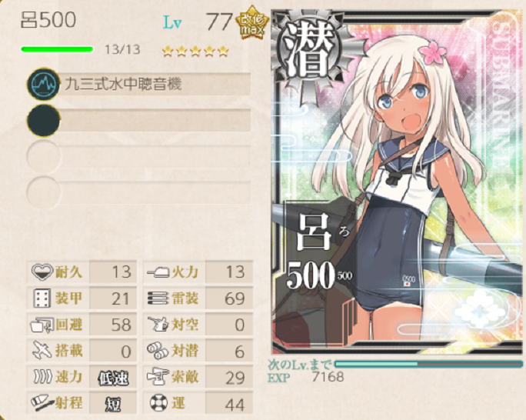Click the torpedo icon beside 雷装

coord(158,298)
